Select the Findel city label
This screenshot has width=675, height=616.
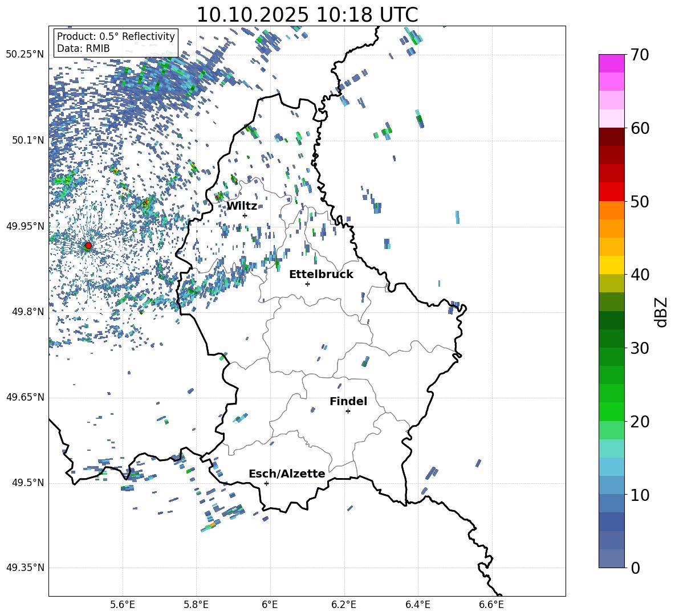pos(348,401)
